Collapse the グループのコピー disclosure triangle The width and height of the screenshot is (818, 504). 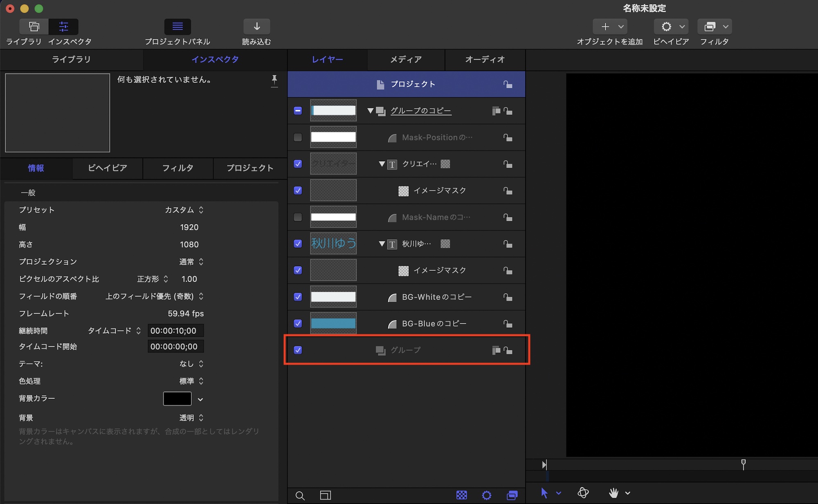[x=370, y=110]
